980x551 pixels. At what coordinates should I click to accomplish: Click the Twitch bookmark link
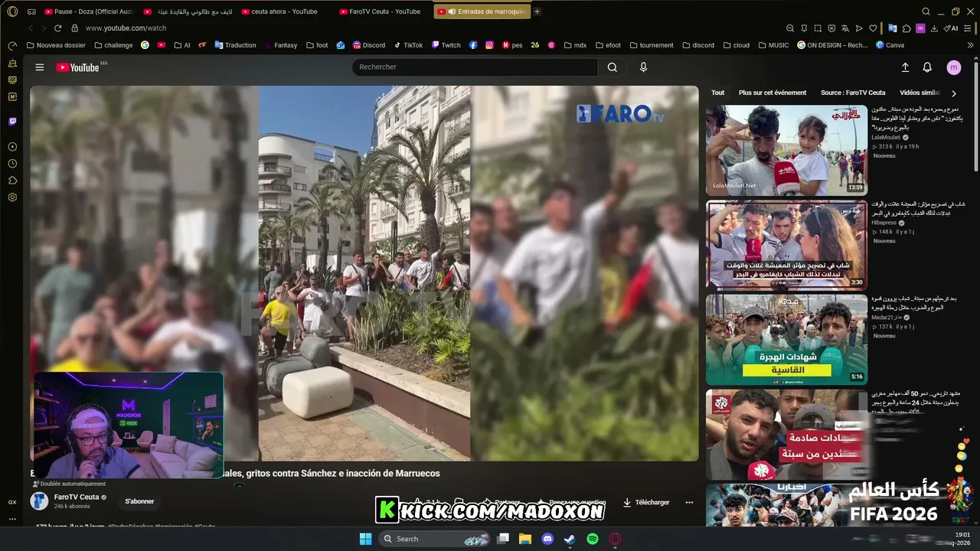[x=446, y=45]
